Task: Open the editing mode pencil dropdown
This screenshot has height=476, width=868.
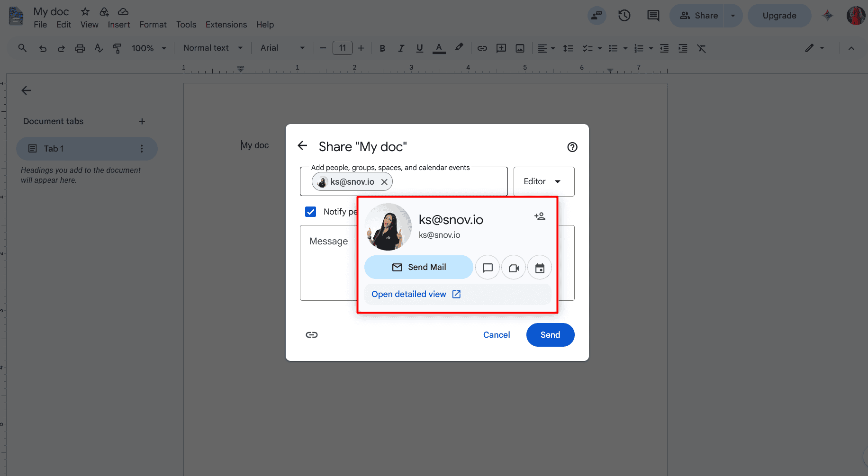Action: [815, 48]
